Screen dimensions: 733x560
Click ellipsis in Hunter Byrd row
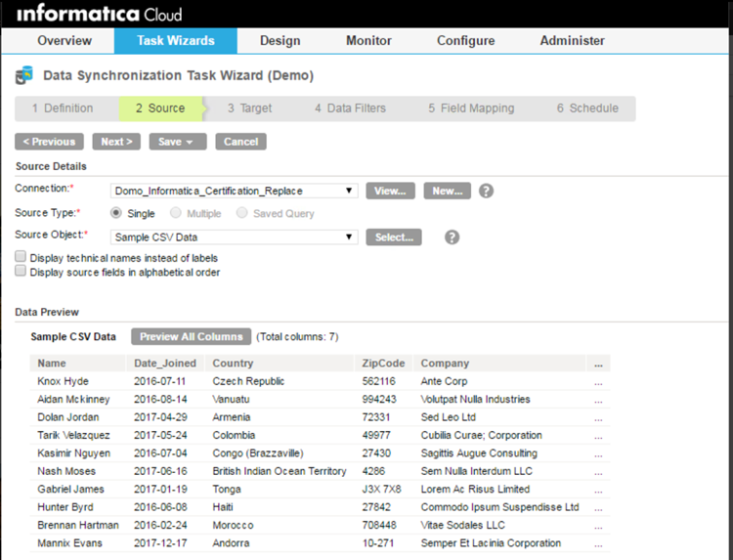(598, 507)
